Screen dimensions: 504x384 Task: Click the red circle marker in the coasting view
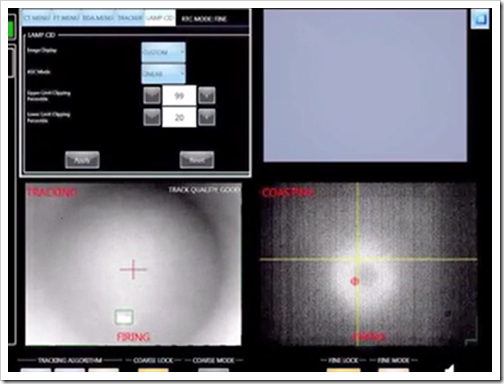coord(355,282)
